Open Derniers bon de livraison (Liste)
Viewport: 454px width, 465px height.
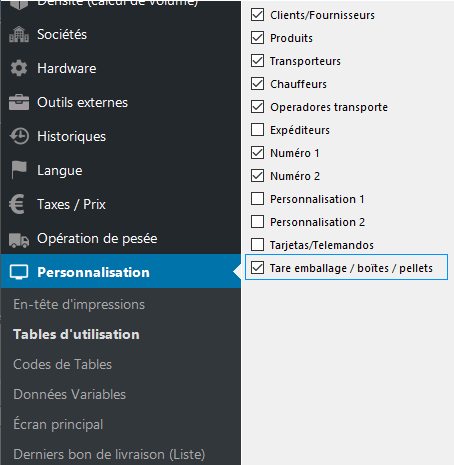(x=109, y=454)
